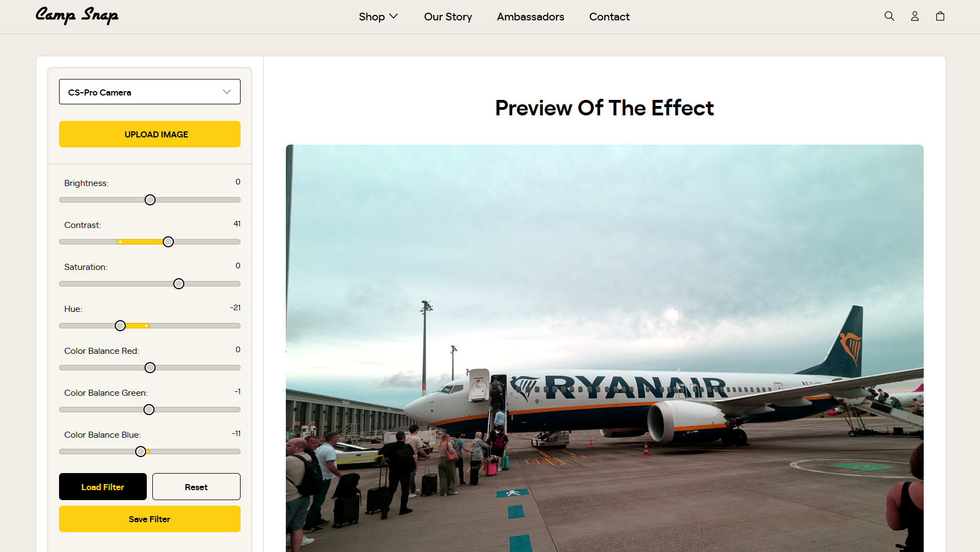Click the Color Balance Red slider handle
The image size is (980, 552).
tap(150, 368)
